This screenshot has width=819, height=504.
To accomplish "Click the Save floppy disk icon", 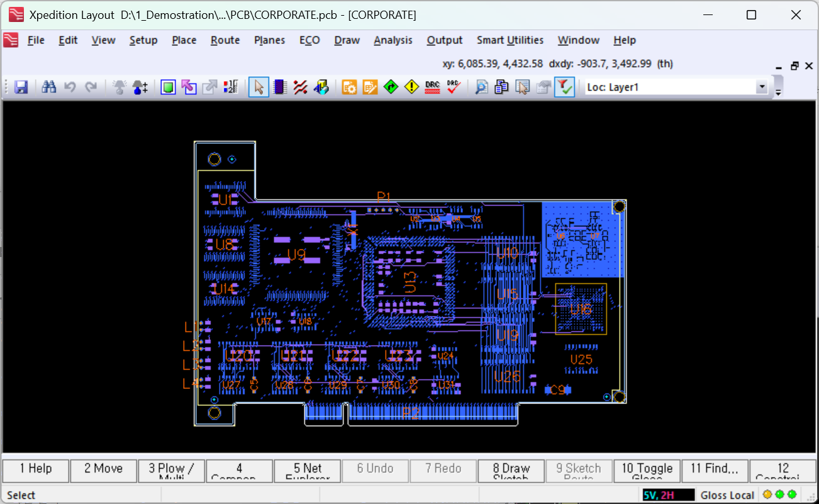I will click(x=21, y=87).
